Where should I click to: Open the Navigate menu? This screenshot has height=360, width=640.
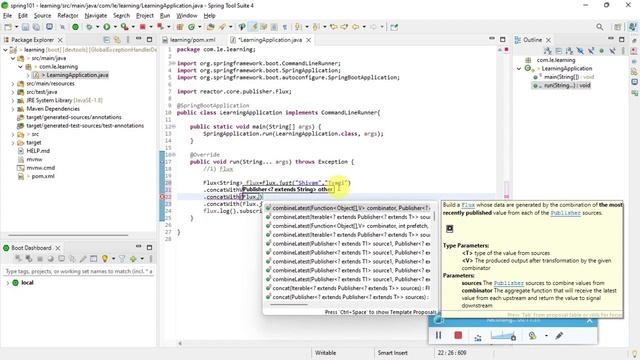(x=96, y=16)
